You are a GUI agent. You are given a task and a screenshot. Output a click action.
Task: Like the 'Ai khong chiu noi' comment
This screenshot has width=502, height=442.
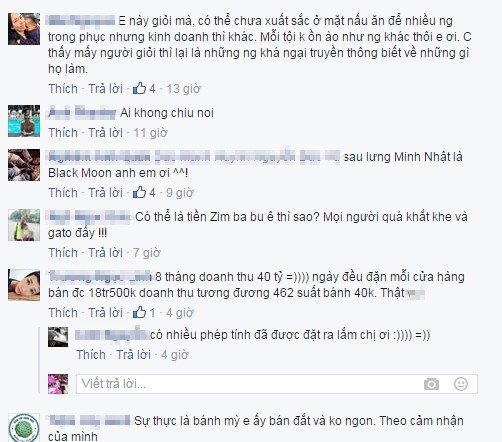click(63, 133)
